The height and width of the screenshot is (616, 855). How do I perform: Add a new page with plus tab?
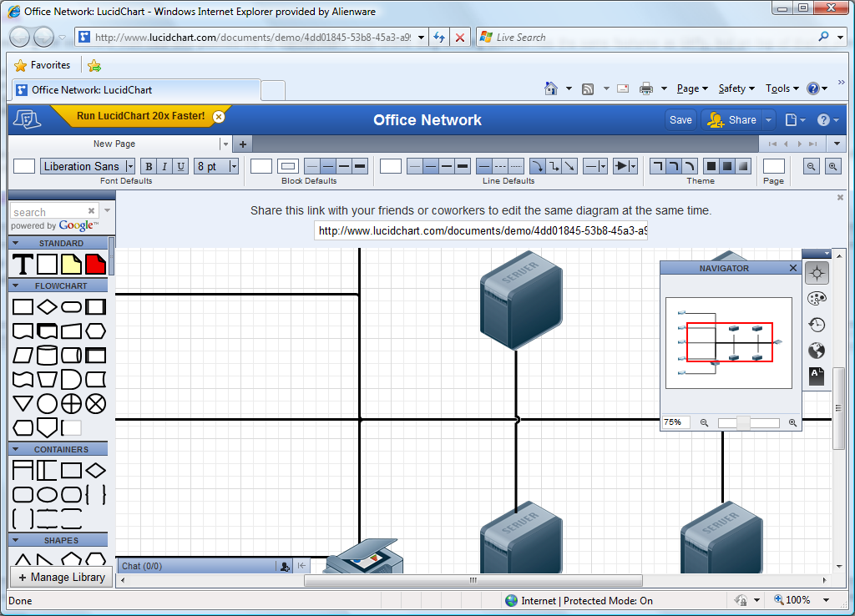coord(243,144)
